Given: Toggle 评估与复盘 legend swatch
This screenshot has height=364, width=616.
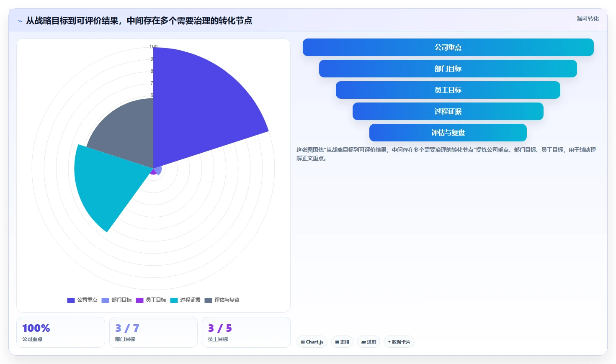Looking at the screenshot, I should click(208, 300).
